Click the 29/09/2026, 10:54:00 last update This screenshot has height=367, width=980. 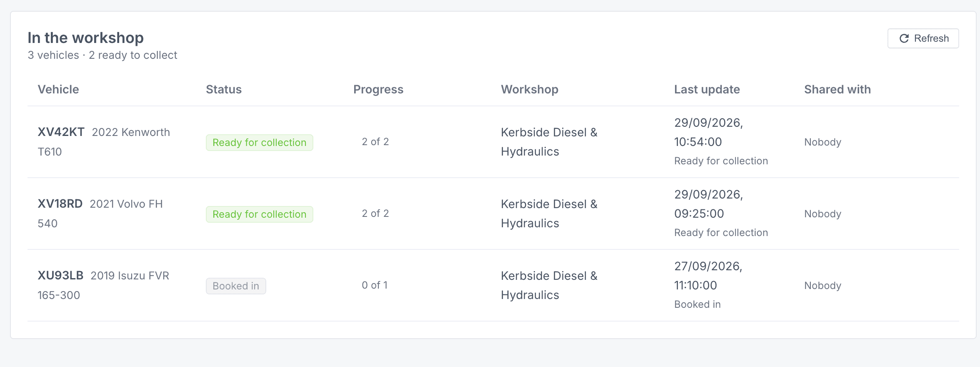(x=708, y=132)
